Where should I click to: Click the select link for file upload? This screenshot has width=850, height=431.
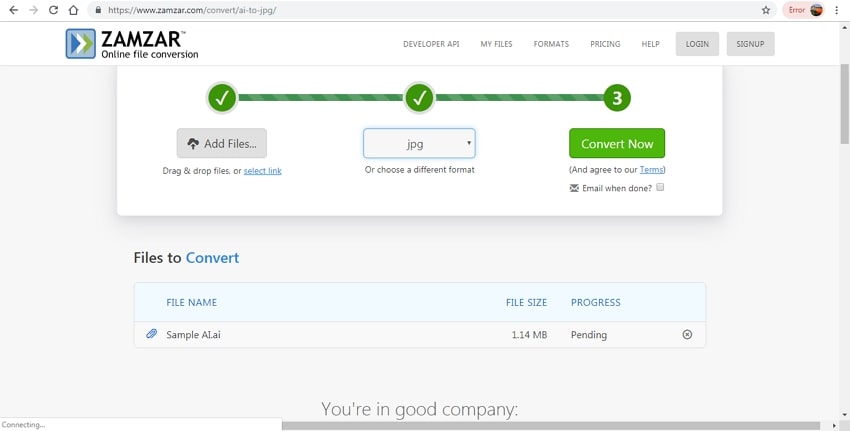coord(262,171)
